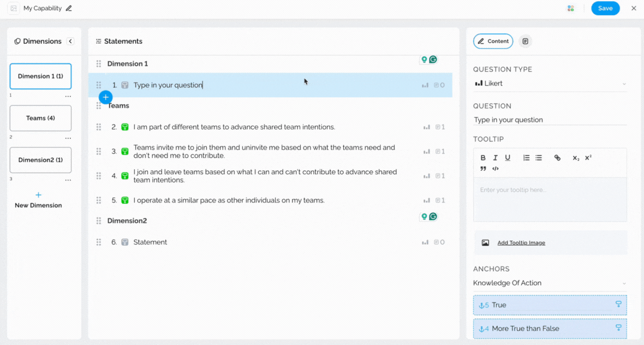
Task: Collapse the Dimensions panel with chevron
Action: point(70,41)
